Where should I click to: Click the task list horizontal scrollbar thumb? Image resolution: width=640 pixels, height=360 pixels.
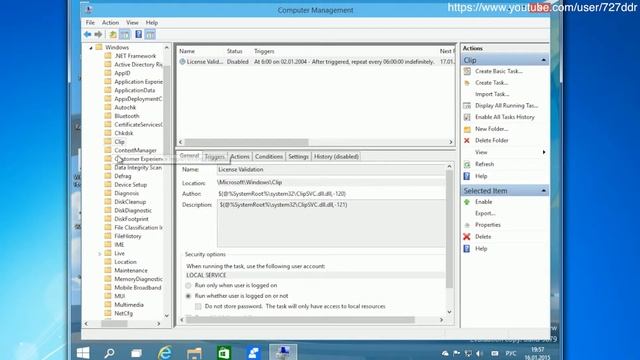246,142
